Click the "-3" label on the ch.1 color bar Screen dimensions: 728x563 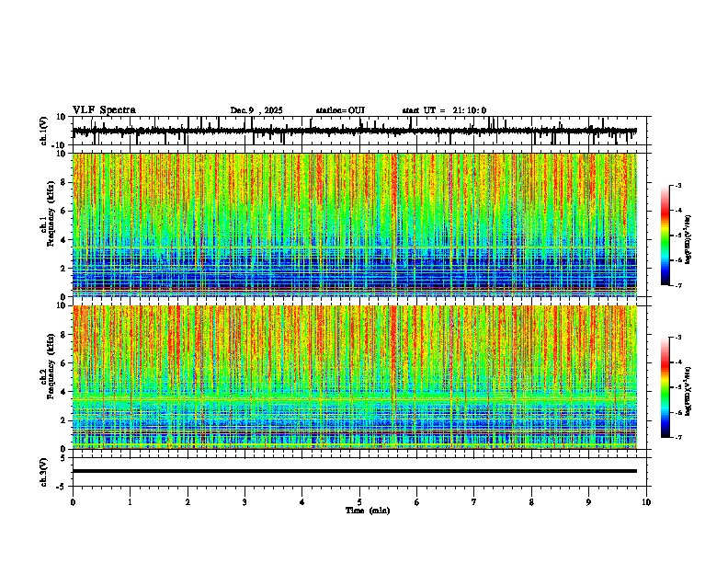pos(677,185)
